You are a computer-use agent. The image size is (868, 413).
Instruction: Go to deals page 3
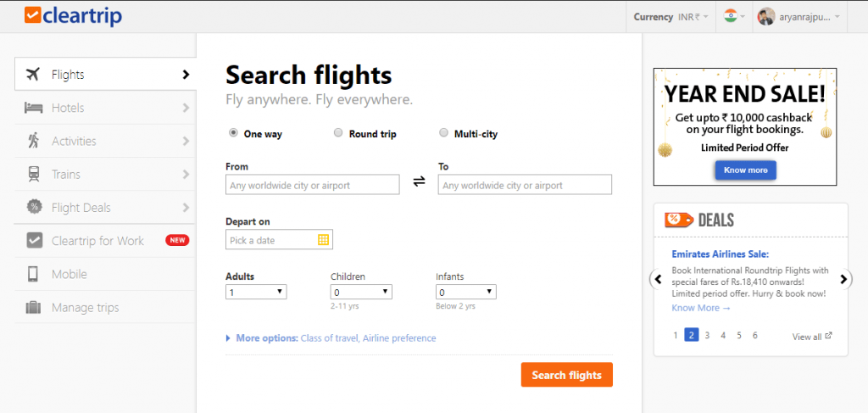pyautogui.click(x=708, y=335)
